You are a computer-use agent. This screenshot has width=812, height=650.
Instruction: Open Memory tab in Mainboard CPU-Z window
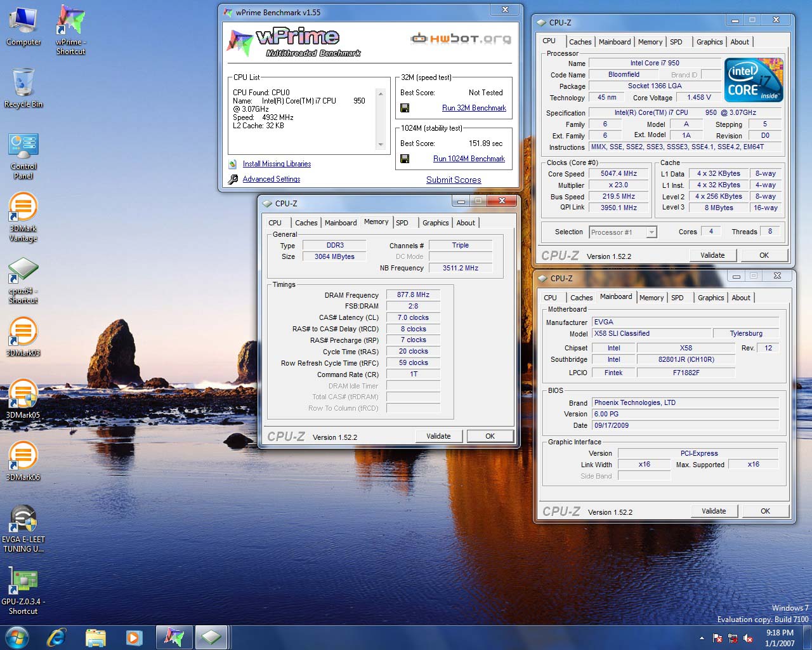pyautogui.click(x=652, y=298)
